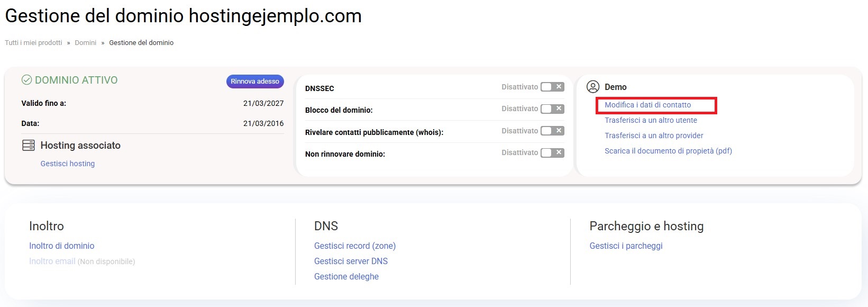Open Inoltro di dominio
868x307 pixels.
pos(61,246)
